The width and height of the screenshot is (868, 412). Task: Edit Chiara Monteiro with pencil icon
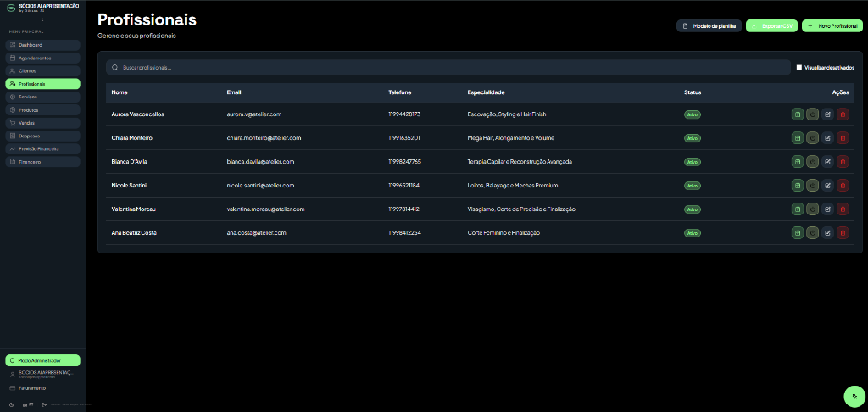coord(827,138)
